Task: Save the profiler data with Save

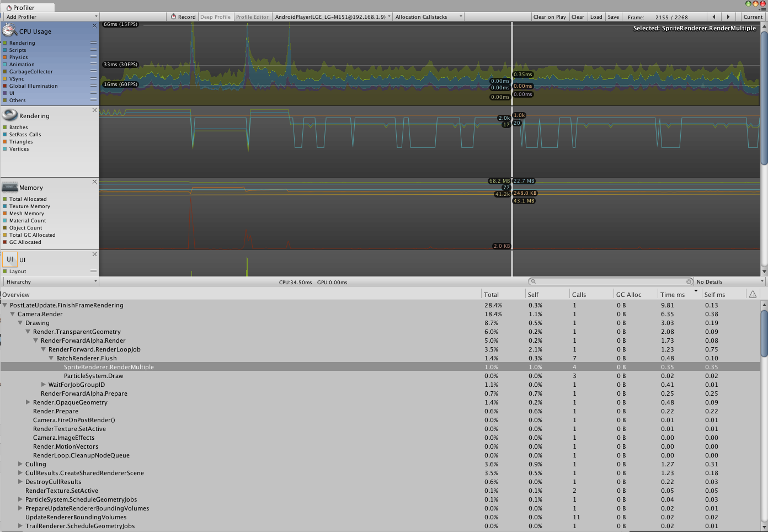Action: tap(613, 17)
